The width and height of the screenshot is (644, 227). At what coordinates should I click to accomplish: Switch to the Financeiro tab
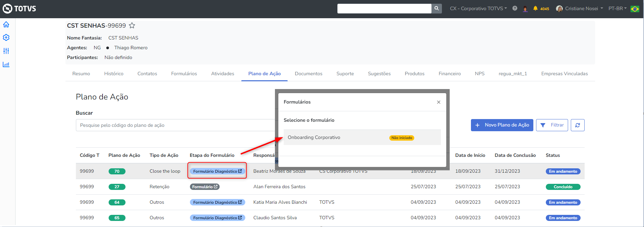[x=450, y=74]
